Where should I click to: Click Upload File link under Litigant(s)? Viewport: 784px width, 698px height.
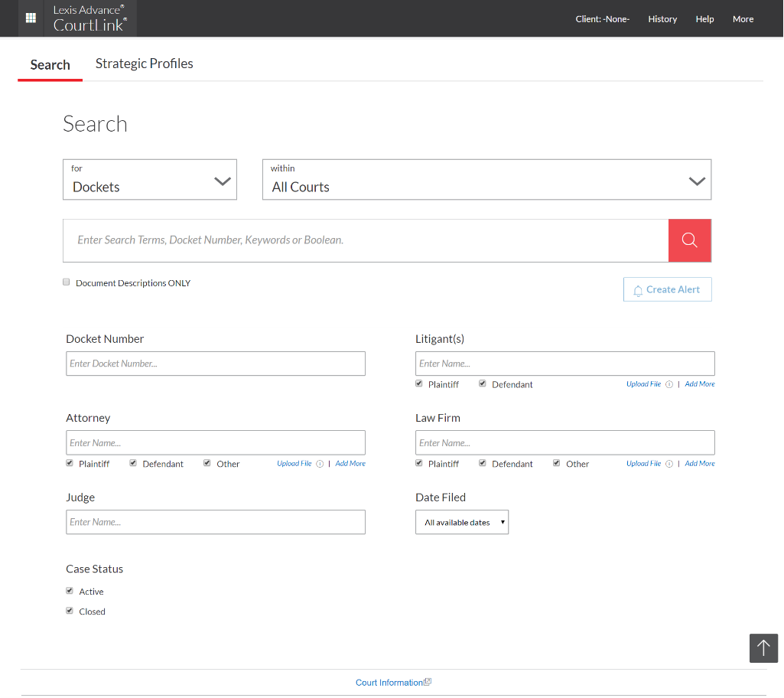pos(643,384)
